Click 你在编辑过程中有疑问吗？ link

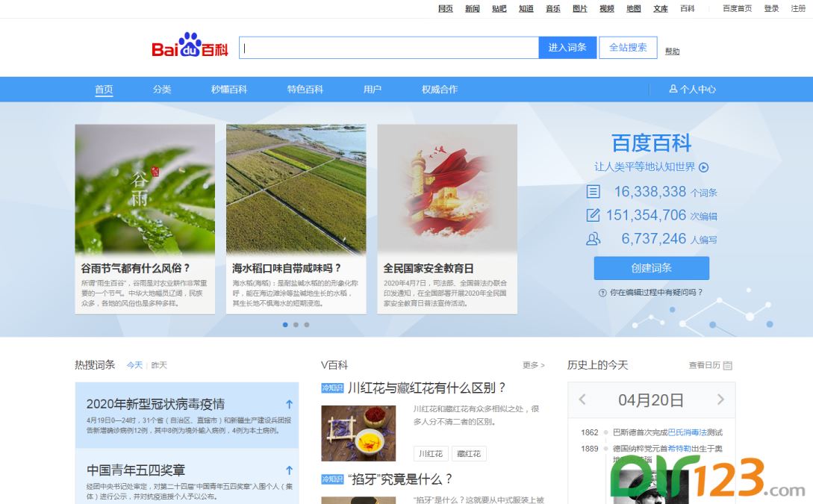coord(656,293)
